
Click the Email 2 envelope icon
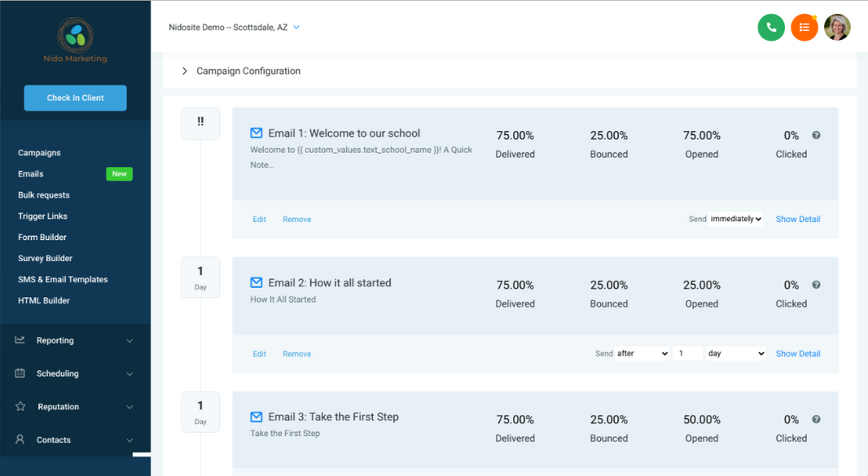point(256,282)
